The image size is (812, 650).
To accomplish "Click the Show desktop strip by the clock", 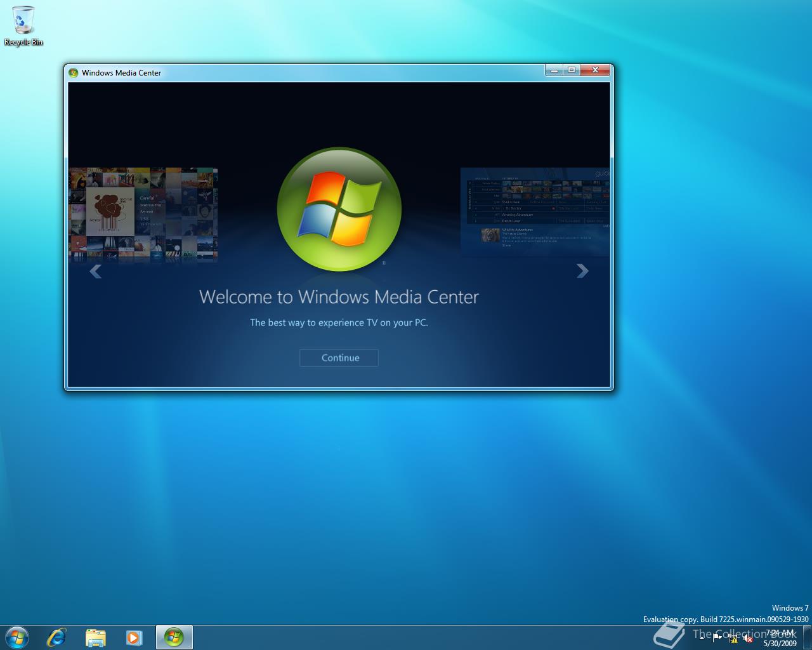I will click(807, 638).
